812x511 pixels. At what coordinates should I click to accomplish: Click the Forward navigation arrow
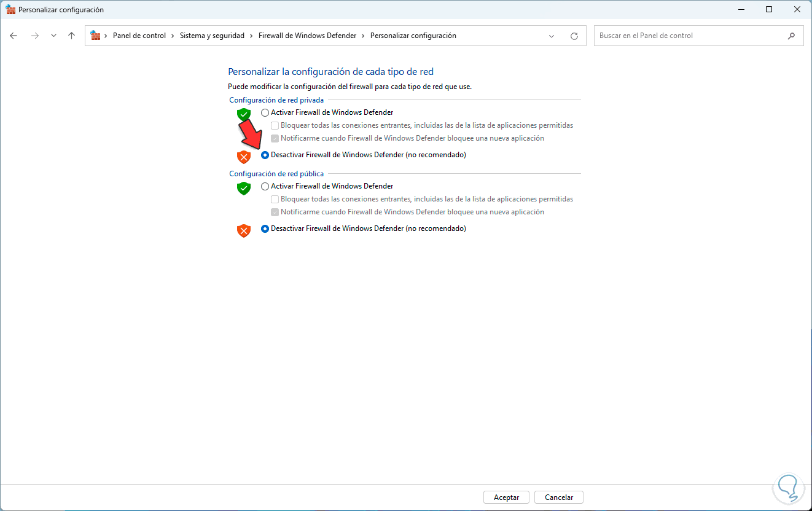35,36
